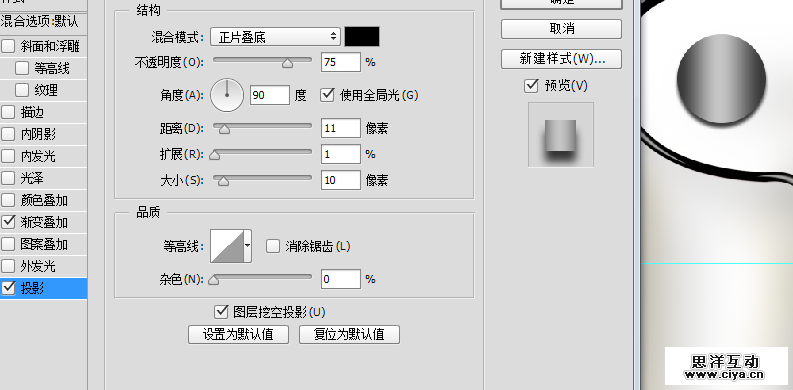Click the 距离 value field showing 11

coord(341,128)
